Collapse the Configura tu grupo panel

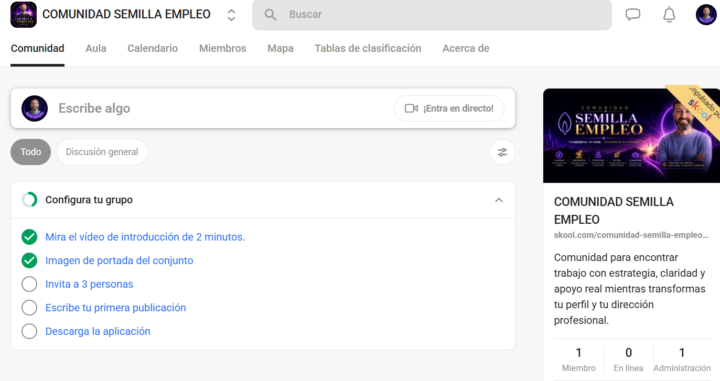(x=499, y=200)
